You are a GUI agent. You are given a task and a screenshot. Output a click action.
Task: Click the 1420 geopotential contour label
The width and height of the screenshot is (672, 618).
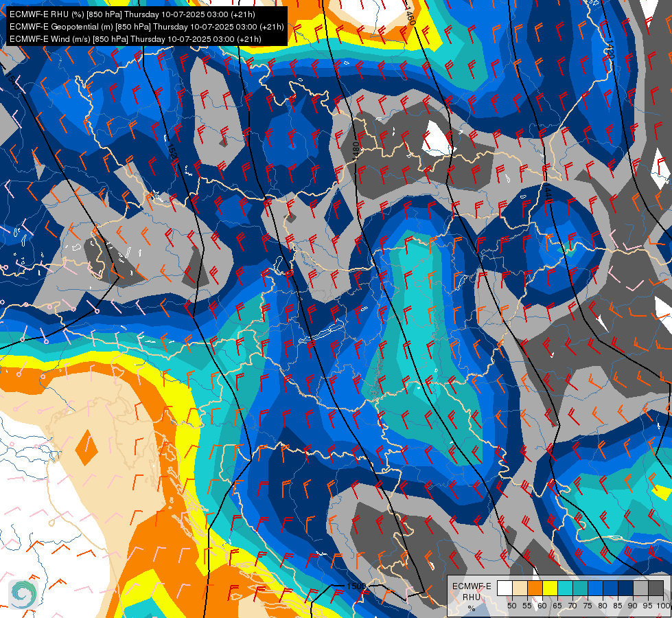pyautogui.click(x=610, y=49)
